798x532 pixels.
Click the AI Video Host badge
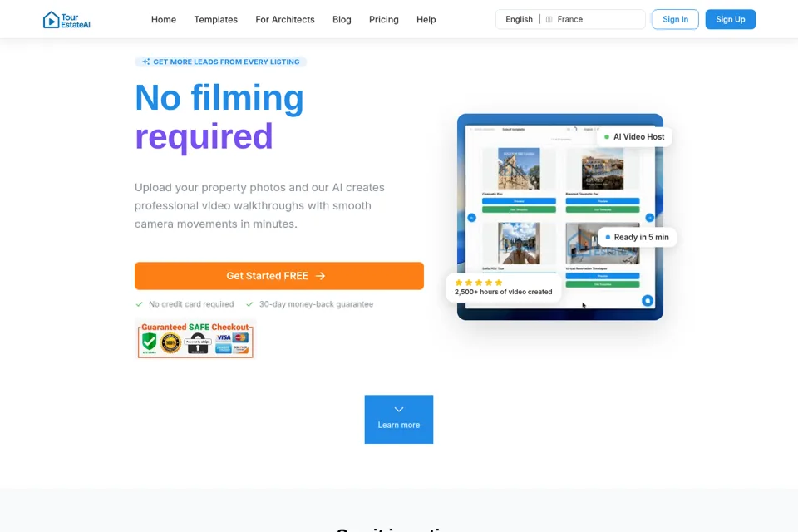tap(634, 136)
